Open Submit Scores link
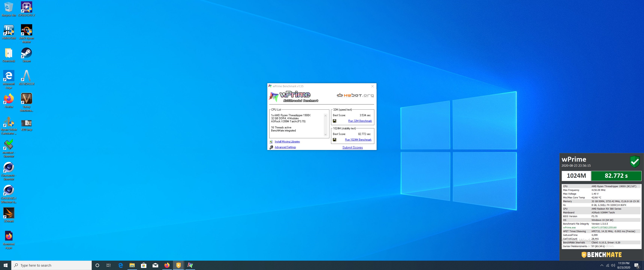Image resolution: width=644 pixels, height=270 pixels. (353, 148)
